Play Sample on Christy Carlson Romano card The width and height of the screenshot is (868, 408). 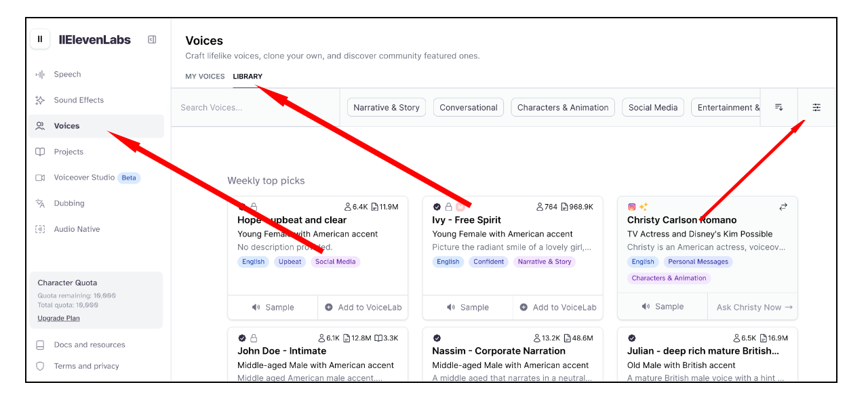pyautogui.click(x=663, y=306)
